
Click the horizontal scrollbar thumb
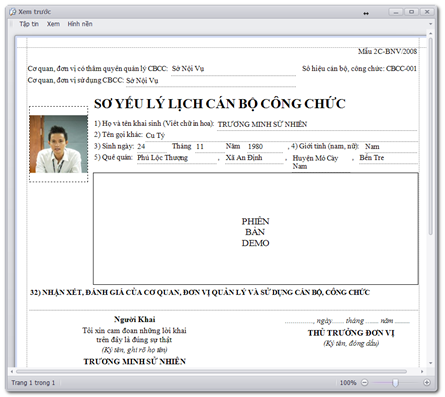coord(211,371)
